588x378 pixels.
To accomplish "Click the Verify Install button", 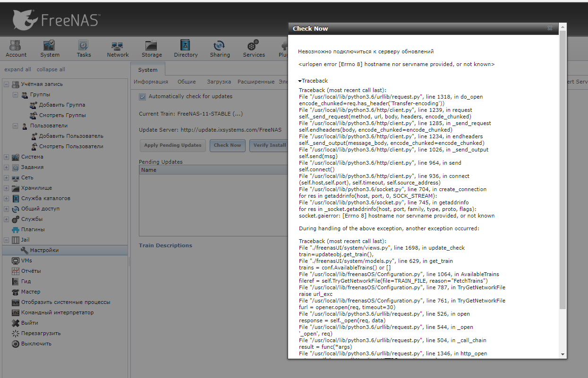I will click(269, 145).
